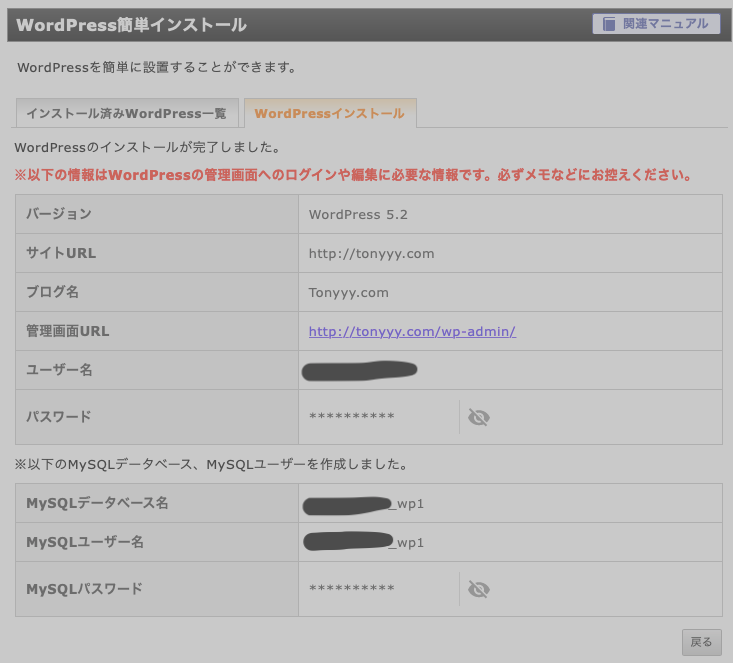Viewport: 733px width, 663px height.
Task: Click the バージョン row label
Action: tap(59, 214)
